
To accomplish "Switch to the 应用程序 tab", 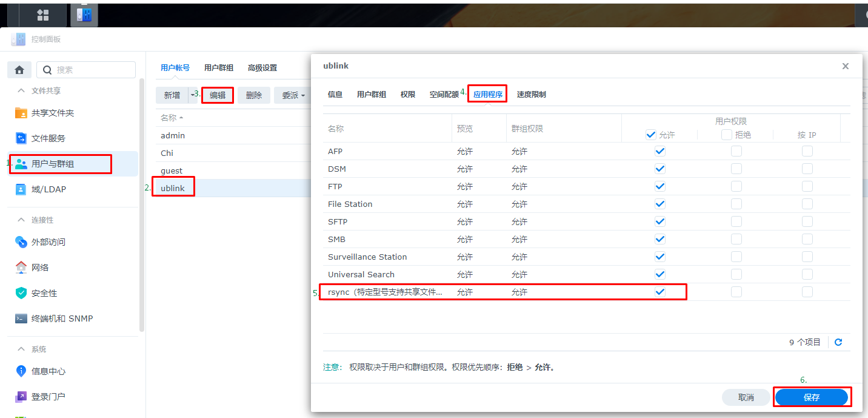I will point(487,95).
